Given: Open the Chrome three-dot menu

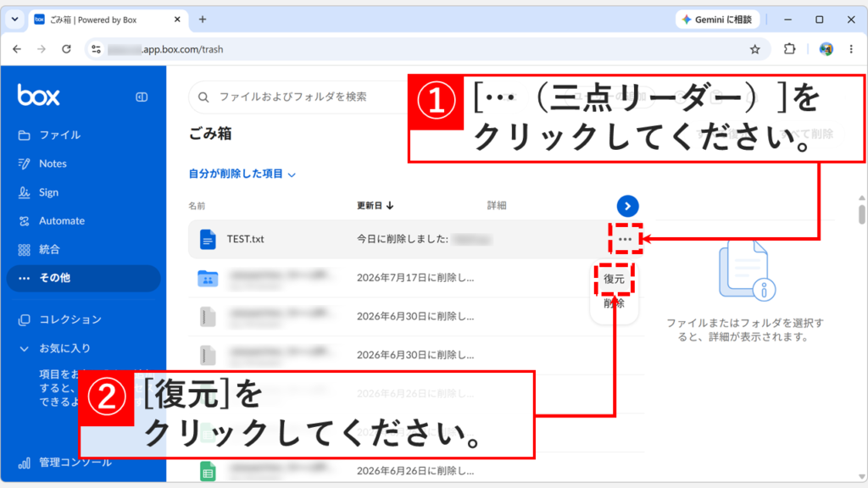Looking at the screenshot, I should click(x=851, y=49).
